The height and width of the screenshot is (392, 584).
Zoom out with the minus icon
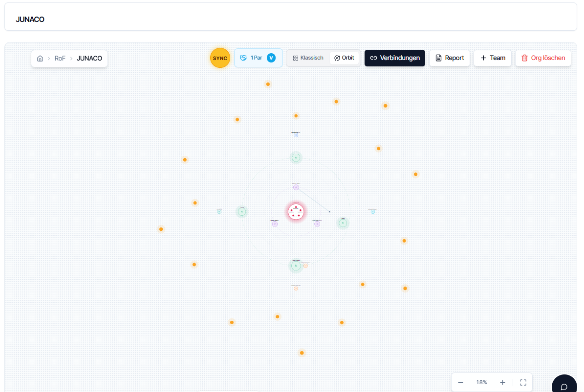coord(461,382)
